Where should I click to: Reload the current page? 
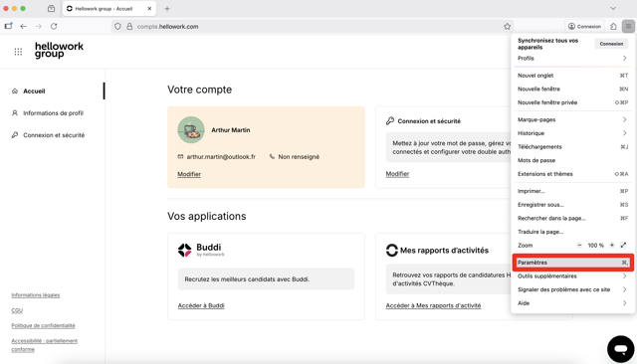click(x=54, y=27)
